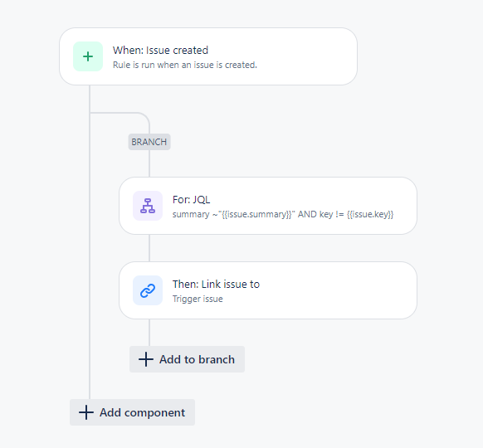Open the When: Issue created title

click(160, 50)
